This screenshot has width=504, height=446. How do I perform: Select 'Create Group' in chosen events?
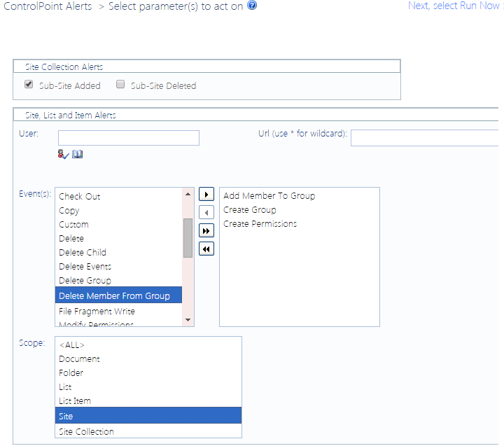pyautogui.click(x=300, y=209)
